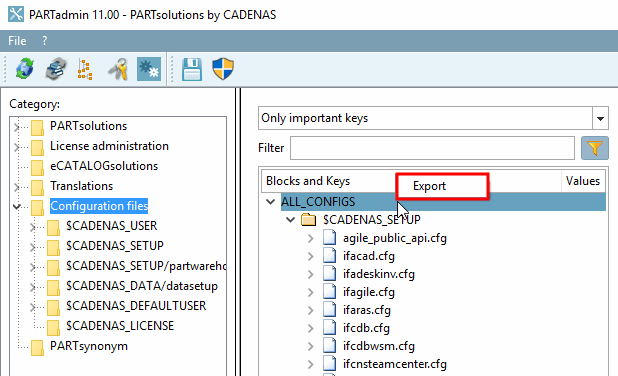Click the floppy disk save icon
Viewport: 618px width, 376px height.
pos(192,69)
